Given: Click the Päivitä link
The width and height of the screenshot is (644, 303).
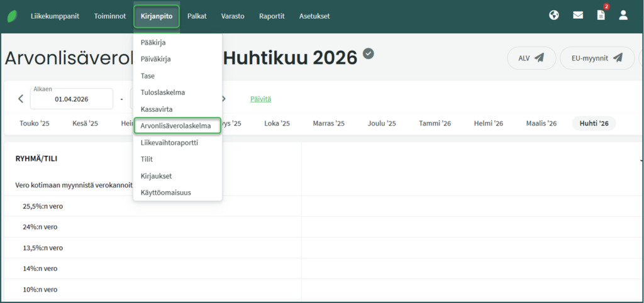Looking at the screenshot, I should click(x=260, y=99).
